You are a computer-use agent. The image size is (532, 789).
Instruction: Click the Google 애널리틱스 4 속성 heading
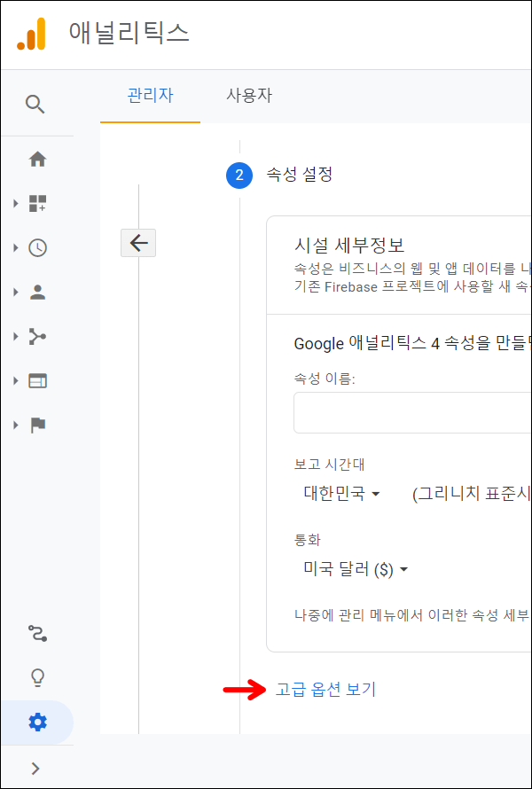(412, 344)
